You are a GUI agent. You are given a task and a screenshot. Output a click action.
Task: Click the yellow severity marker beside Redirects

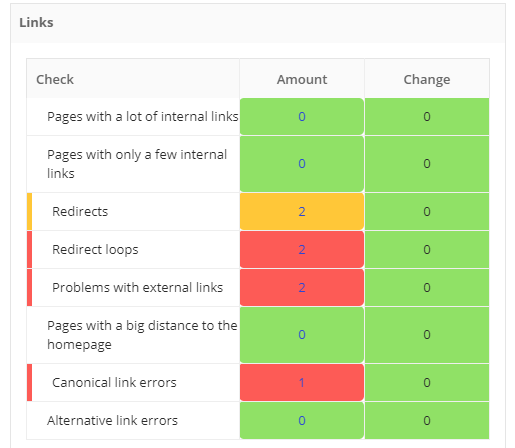tap(29, 212)
